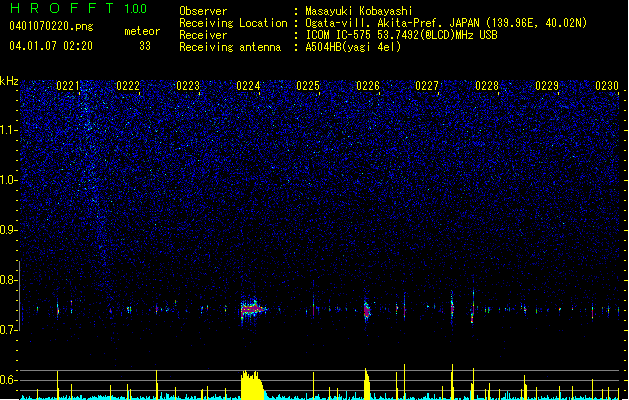The image size is (629, 400).
Task: Click the Observer label
Action: coord(203,11)
